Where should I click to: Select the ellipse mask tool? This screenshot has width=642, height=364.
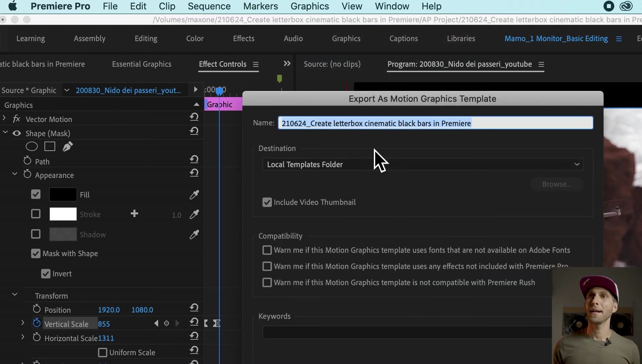(x=32, y=146)
